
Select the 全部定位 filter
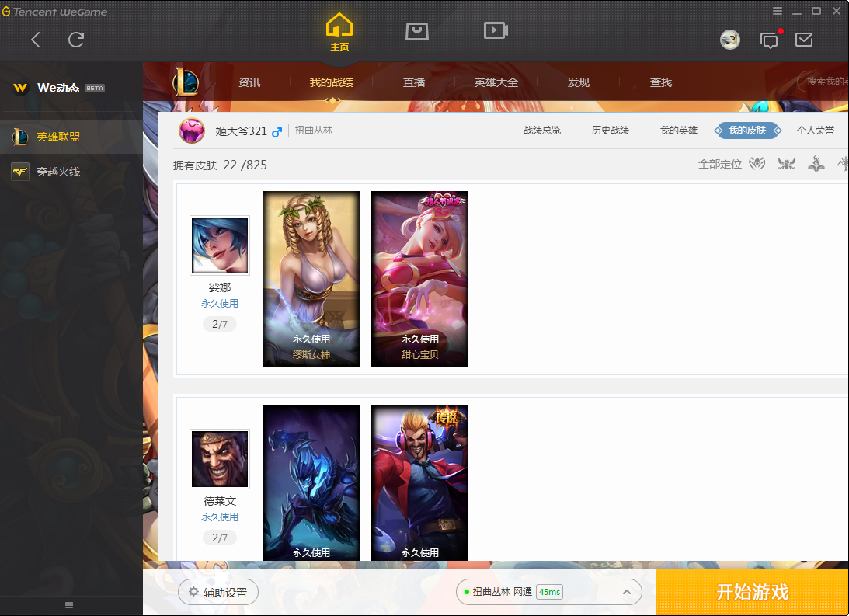point(719,164)
